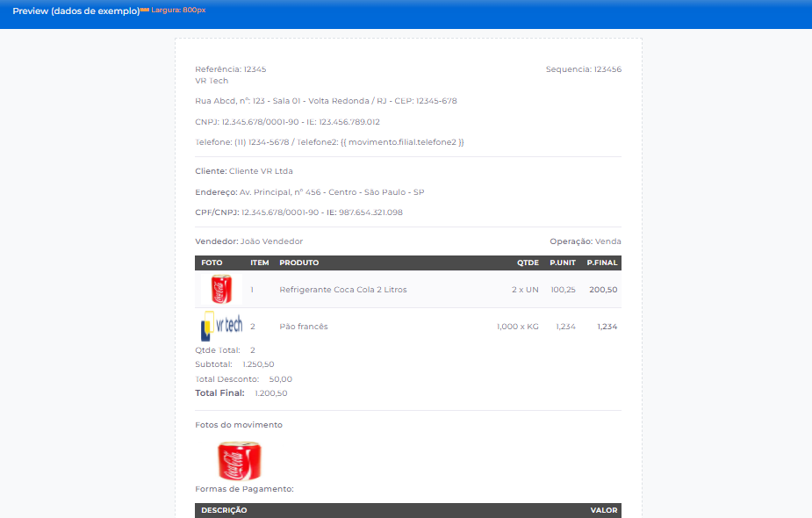Screen dimensions: 812x518
Task: Select the 'Pão francês' product cell
Action: (x=304, y=327)
